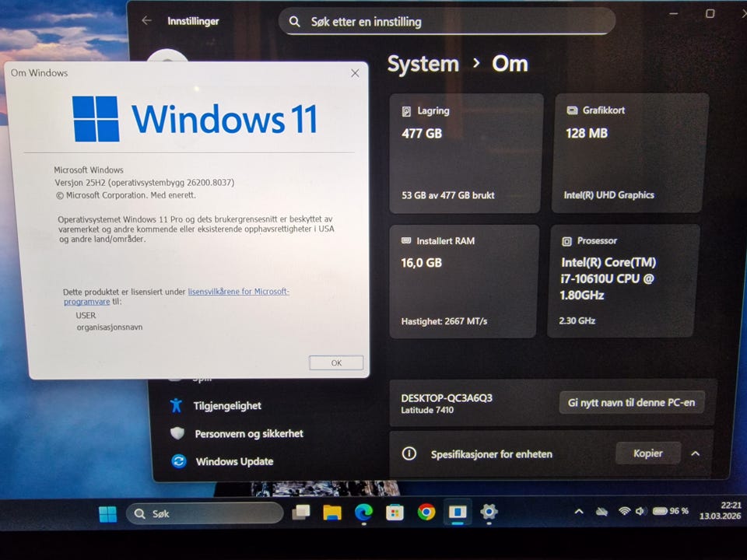Image resolution: width=747 pixels, height=560 pixels.
Task: Launch Microsoft Edge from the taskbar
Action: coord(363,513)
